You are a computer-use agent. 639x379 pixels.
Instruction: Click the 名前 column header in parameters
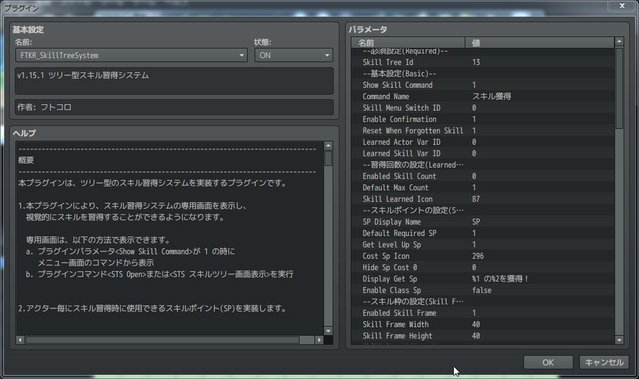[x=408, y=42]
